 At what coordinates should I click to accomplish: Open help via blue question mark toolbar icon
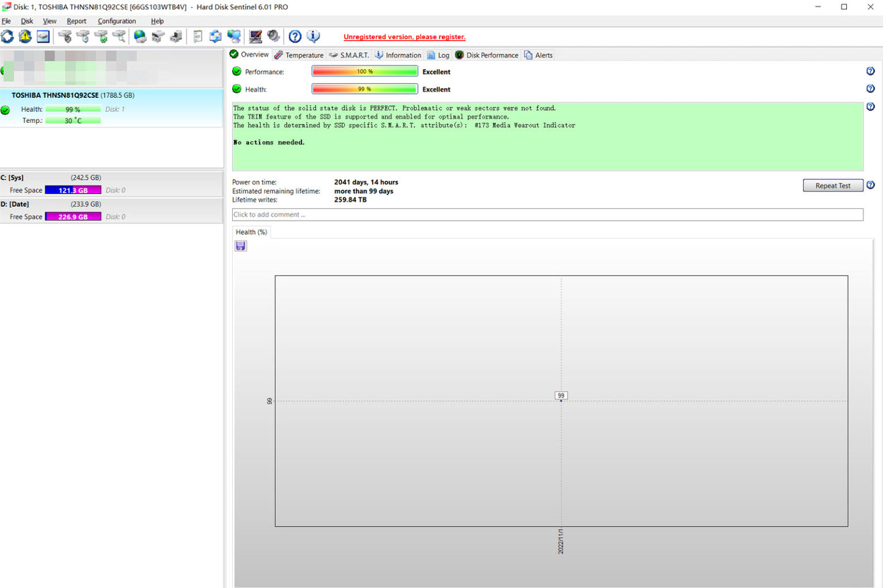[x=295, y=37]
